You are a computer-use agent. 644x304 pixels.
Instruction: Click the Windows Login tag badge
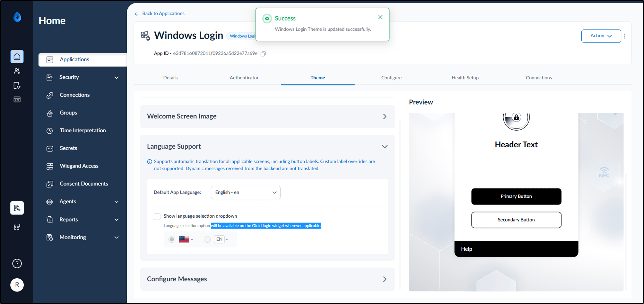(241, 36)
